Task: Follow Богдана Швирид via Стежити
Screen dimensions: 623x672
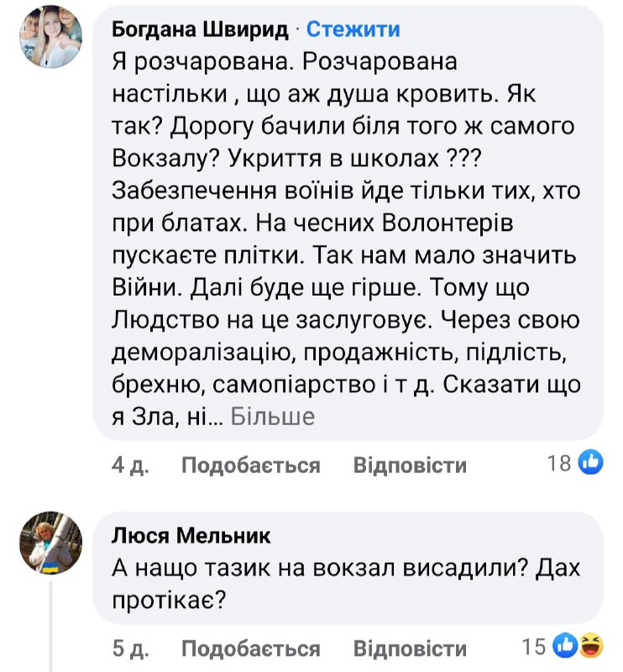Action: point(353,29)
